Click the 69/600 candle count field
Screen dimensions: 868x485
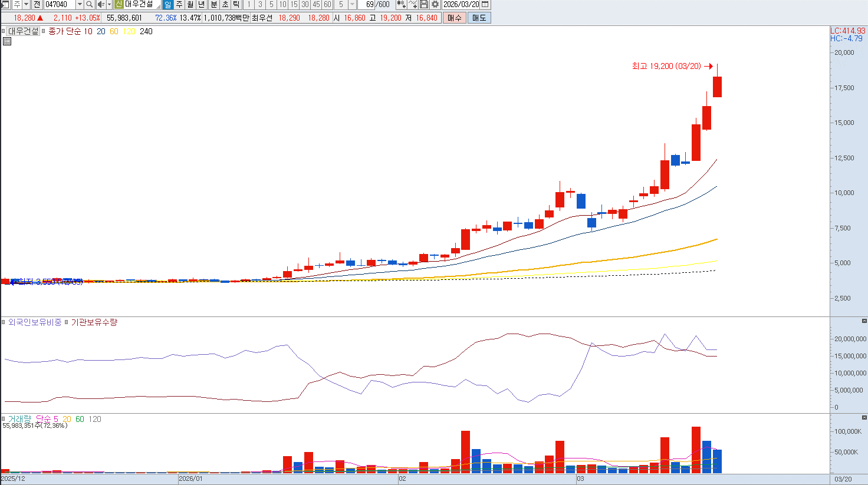pyautogui.click(x=374, y=4)
